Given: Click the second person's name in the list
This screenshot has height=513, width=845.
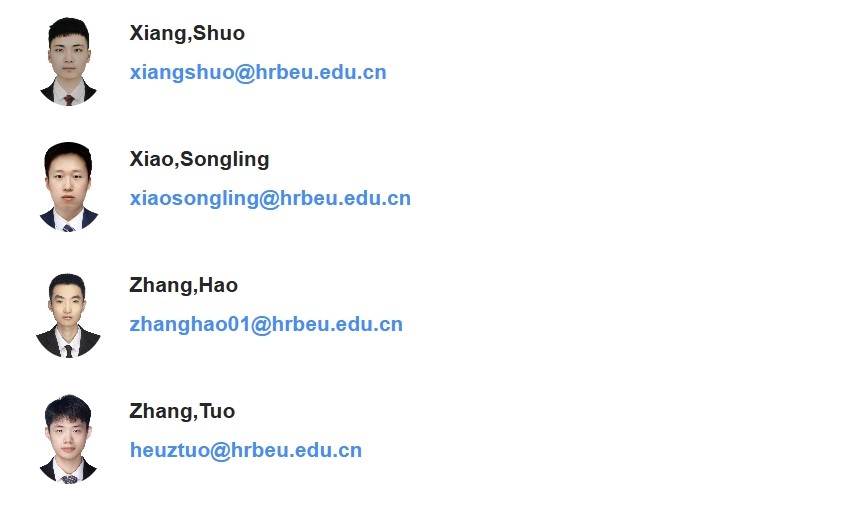Looking at the screenshot, I should pyautogui.click(x=199, y=159).
